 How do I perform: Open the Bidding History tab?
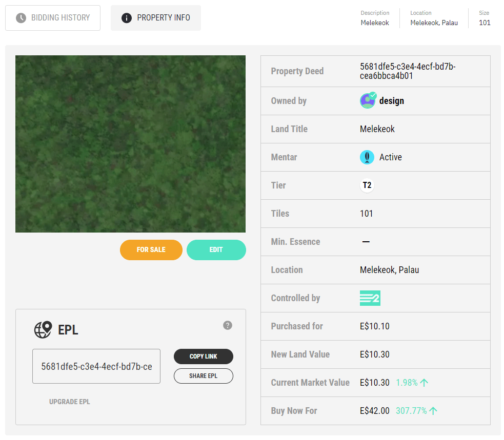(x=53, y=17)
